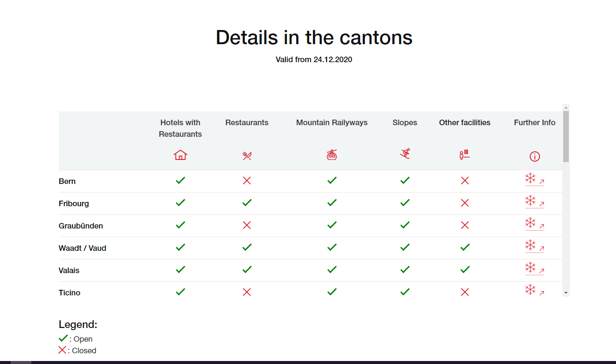
Task: Click the Hotels with Restaurants house icon
Action: [x=180, y=155]
